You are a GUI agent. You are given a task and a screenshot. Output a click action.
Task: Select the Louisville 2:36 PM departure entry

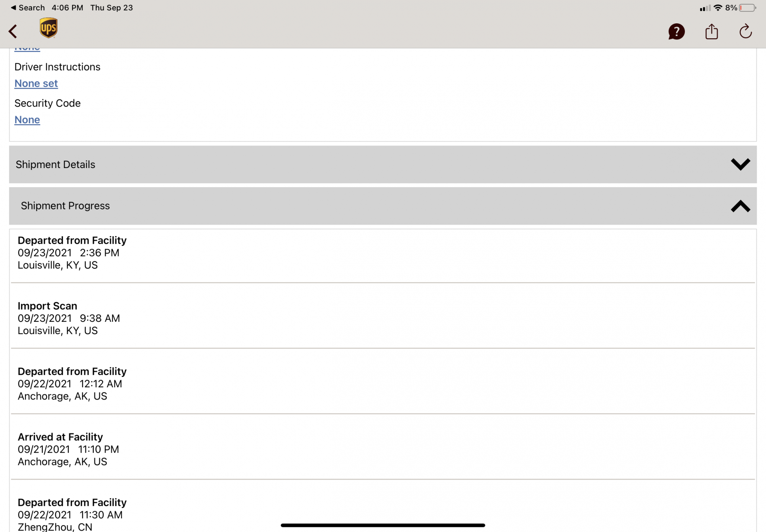tap(72, 253)
